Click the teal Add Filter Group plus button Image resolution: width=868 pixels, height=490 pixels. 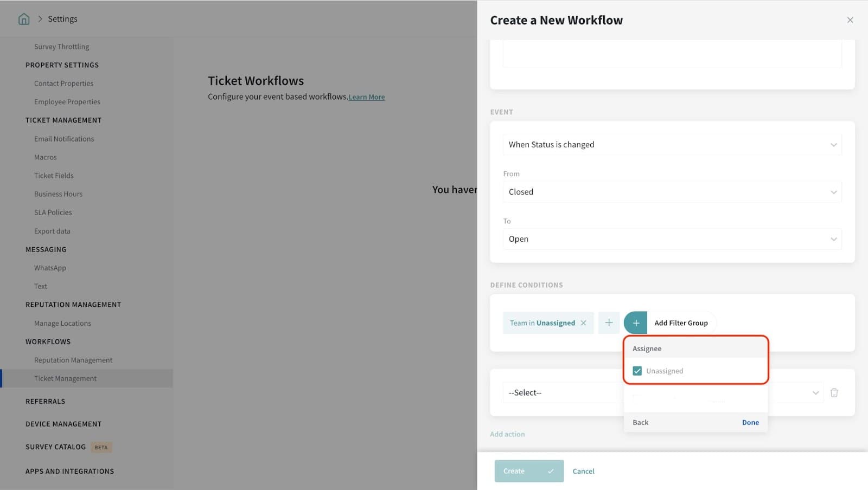pyautogui.click(x=635, y=323)
